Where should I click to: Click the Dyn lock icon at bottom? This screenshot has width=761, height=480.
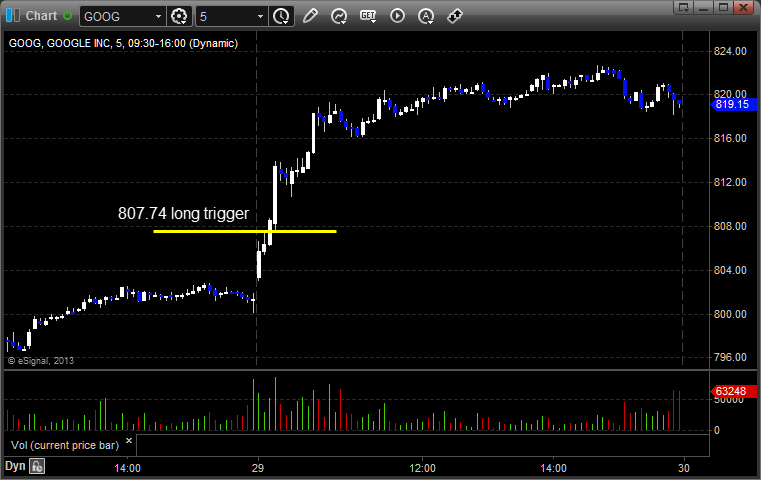[37, 466]
